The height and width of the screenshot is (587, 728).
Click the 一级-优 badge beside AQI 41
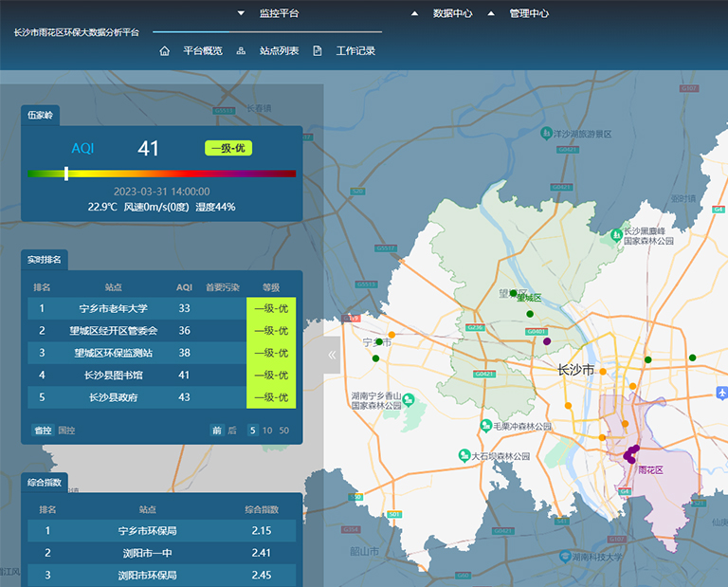(228, 148)
